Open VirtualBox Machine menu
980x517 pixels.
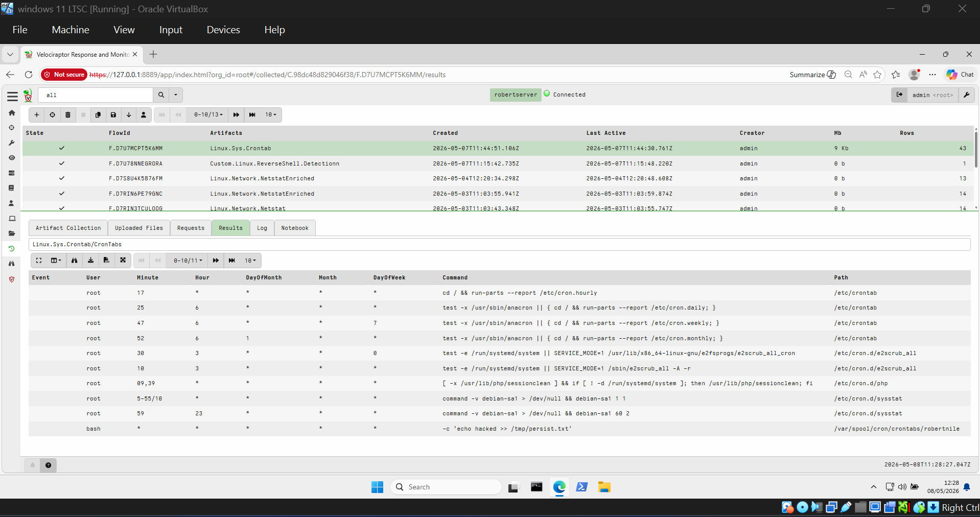[x=71, y=30]
